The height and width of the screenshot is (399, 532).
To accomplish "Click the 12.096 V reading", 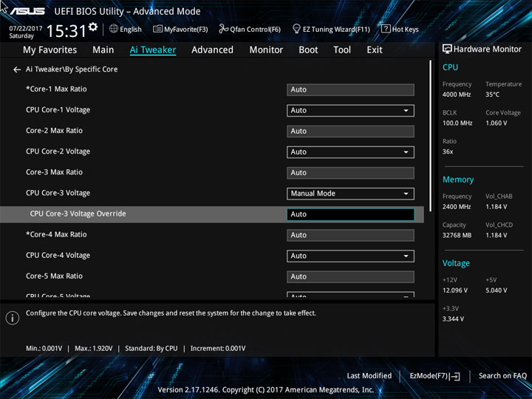I will [454, 290].
